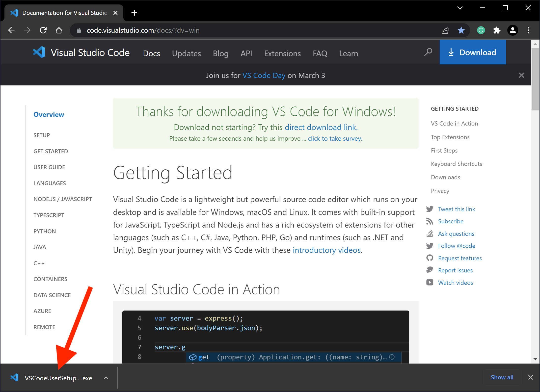Image resolution: width=540 pixels, height=392 pixels.
Task: Click the browser back arrow
Action: pyautogui.click(x=11, y=30)
